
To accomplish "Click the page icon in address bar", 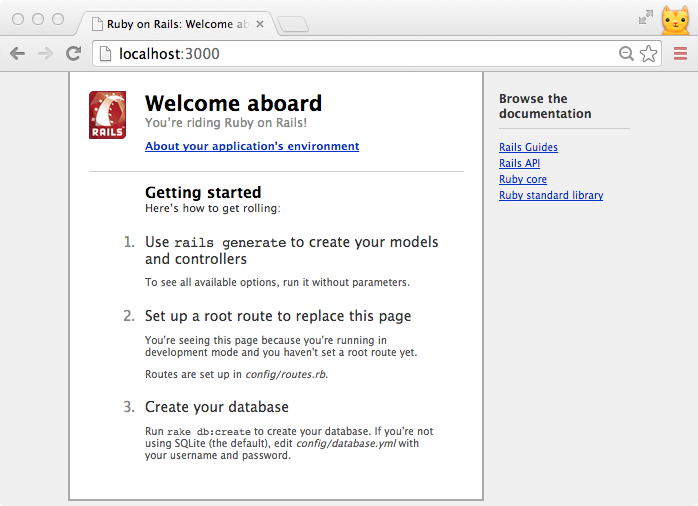I will (x=106, y=54).
